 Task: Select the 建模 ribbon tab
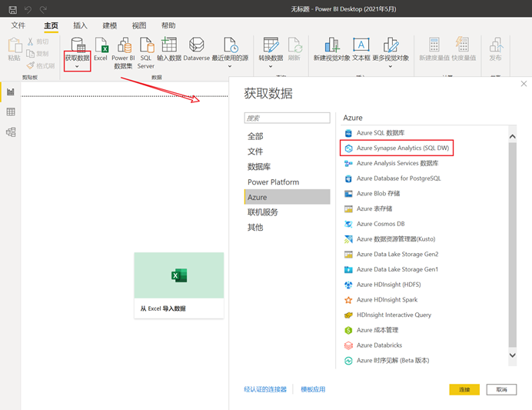click(110, 25)
